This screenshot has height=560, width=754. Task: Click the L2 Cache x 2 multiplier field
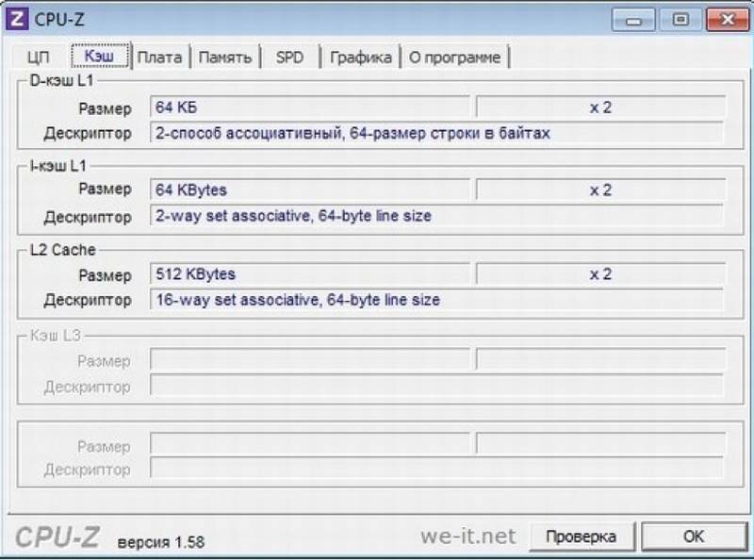pyautogui.click(x=600, y=273)
